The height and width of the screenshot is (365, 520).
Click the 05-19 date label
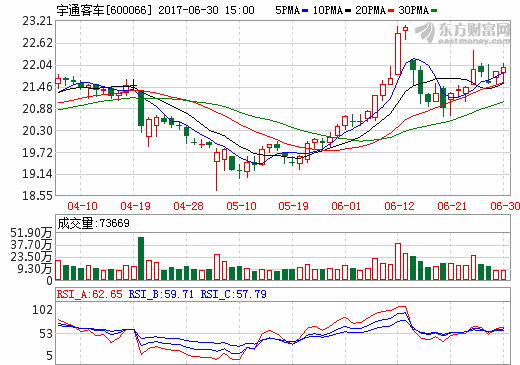point(293,206)
